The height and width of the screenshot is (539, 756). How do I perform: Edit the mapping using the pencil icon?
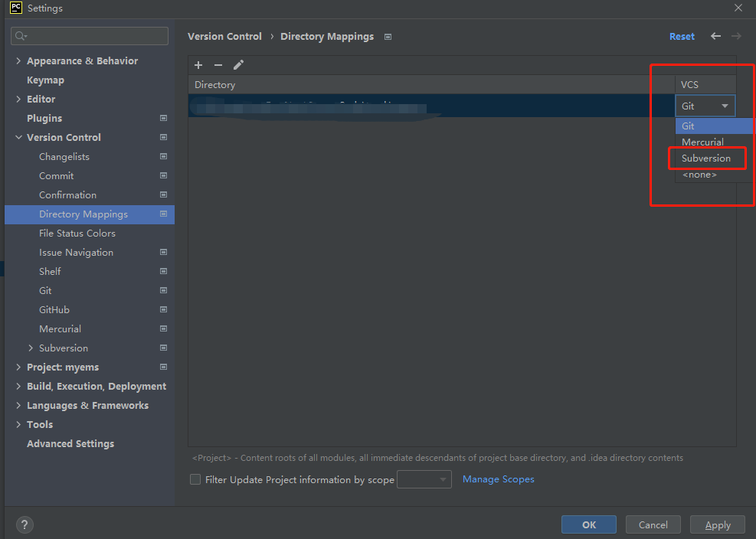[239, 65]
